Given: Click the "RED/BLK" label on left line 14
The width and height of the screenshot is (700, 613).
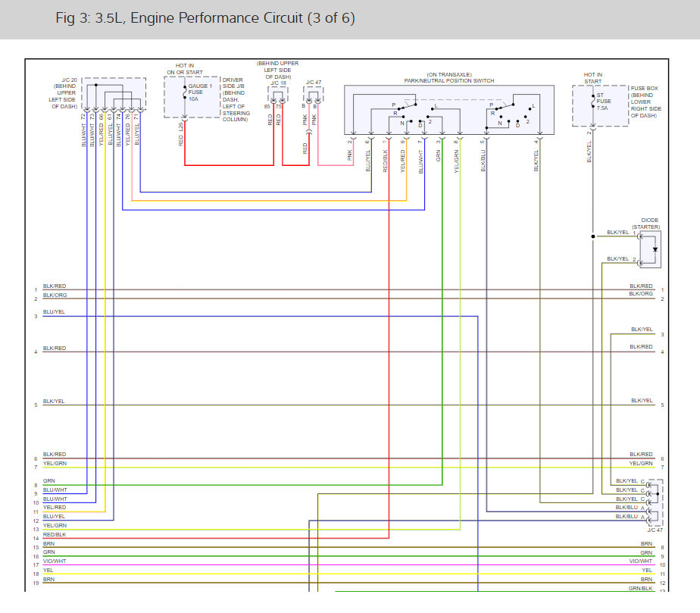Looking at the screenshot, I should (55, 534).
